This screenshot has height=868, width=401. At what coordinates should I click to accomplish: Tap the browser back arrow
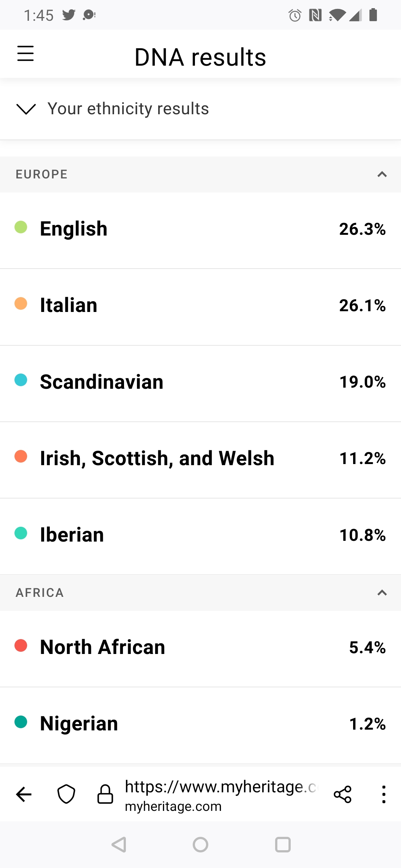24,794
